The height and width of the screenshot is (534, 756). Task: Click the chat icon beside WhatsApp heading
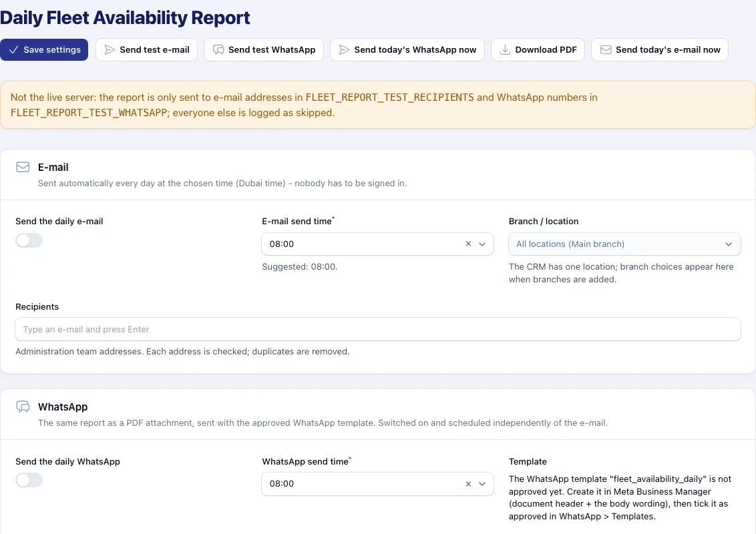pyautogui.click(x=23, y=407)
